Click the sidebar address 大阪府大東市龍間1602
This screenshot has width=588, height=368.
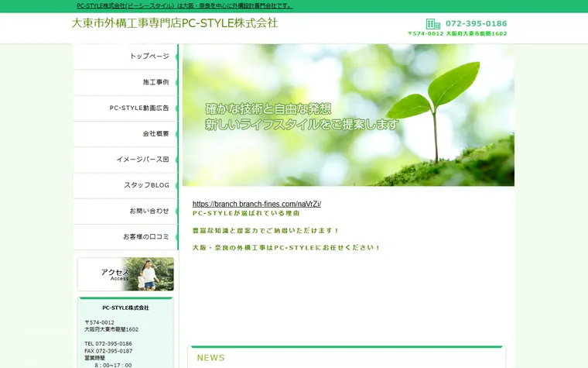pyautogui.click(x=111, y=329)
